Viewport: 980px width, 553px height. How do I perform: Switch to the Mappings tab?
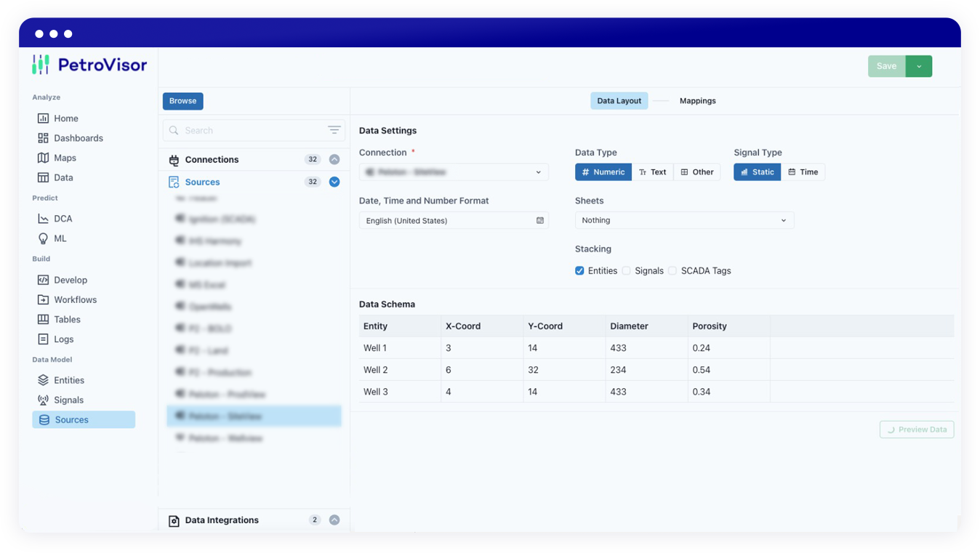(697, 101)
